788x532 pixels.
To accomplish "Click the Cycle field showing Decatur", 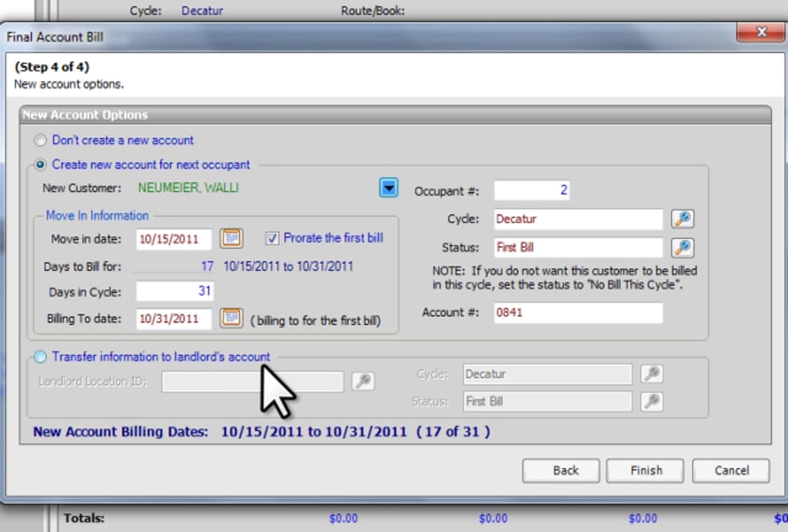I will point(579,218).
